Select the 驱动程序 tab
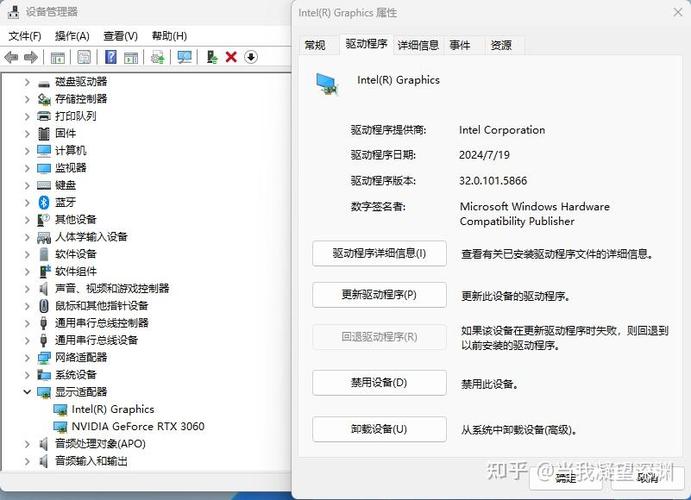 366,44
